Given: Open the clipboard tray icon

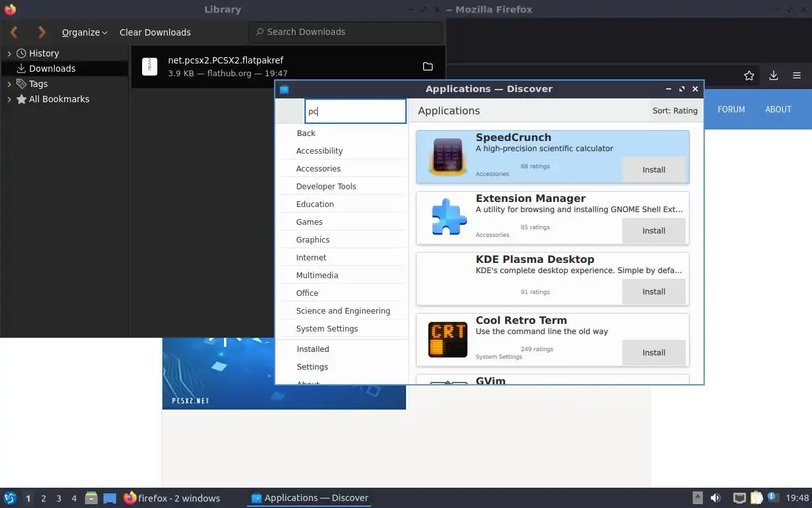Looking at the screenshot, I should (756, 498).
